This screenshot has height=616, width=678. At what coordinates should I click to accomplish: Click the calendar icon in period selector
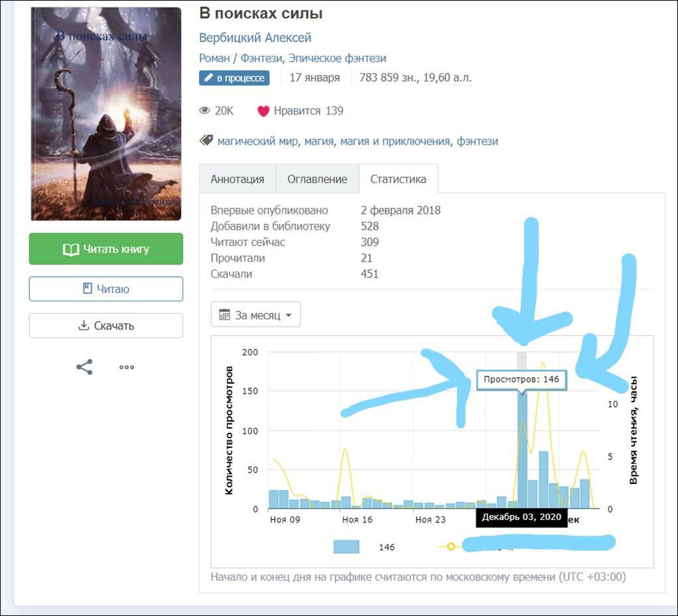(x=224, y=315)
